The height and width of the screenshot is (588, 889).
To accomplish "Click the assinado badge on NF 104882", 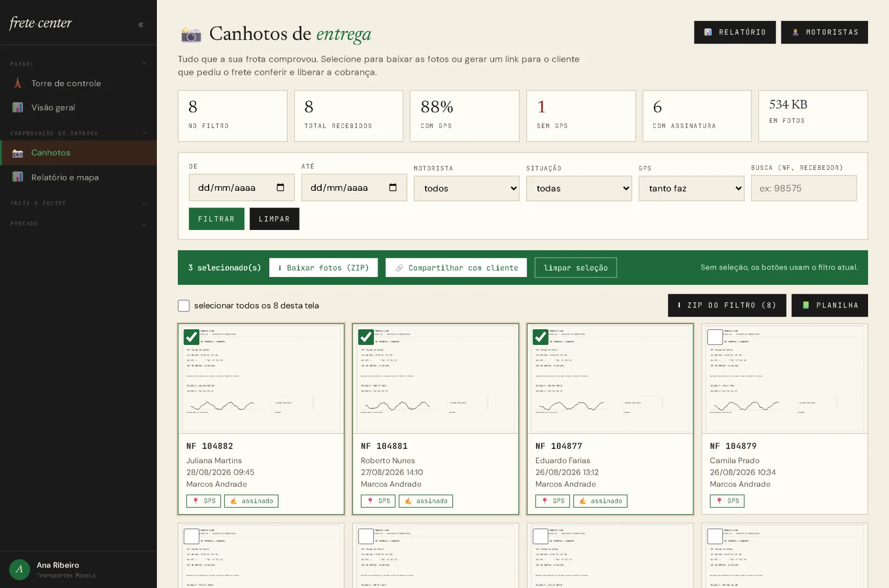I will [x=252, y=501].
